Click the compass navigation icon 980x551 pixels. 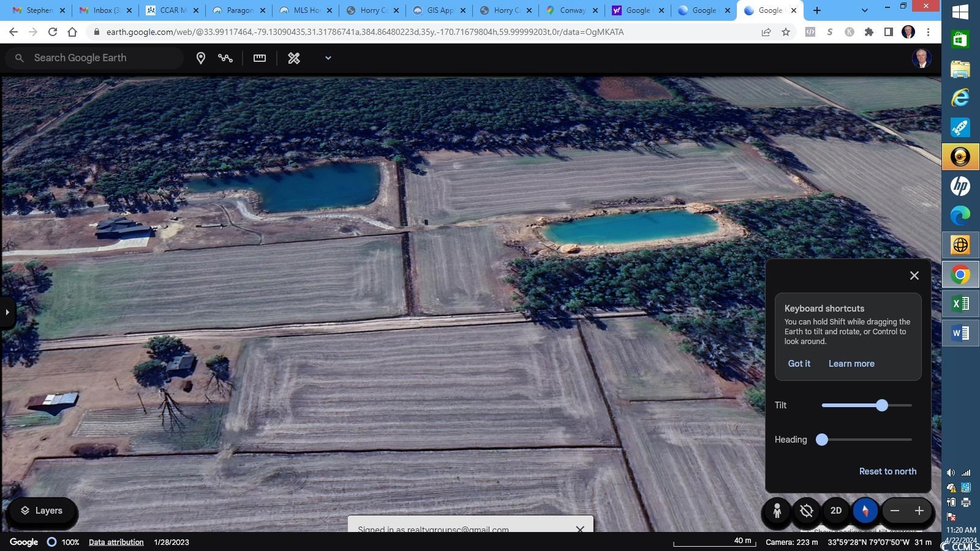point(865,511)
